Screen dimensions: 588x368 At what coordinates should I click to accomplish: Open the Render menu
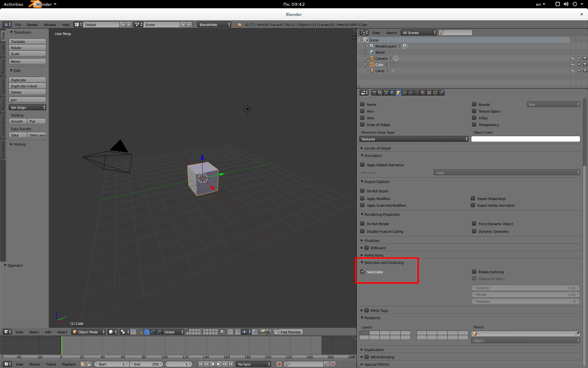32,25
